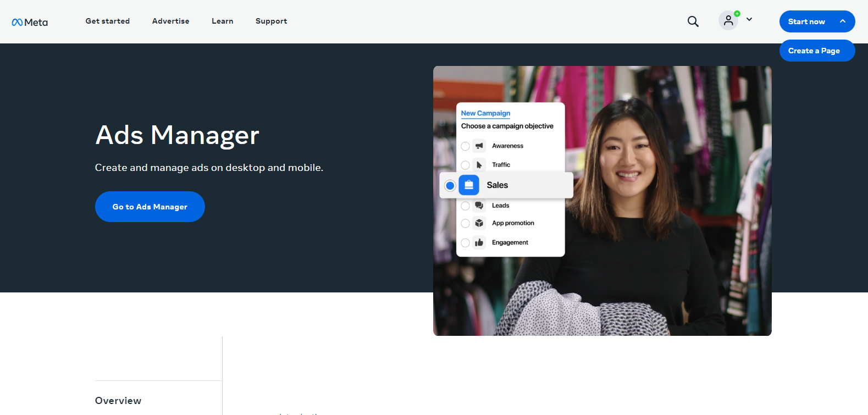The width and height of the screenshot is (868, 415).
Task: Select the Leads radio button
Action: pos(465,206)
